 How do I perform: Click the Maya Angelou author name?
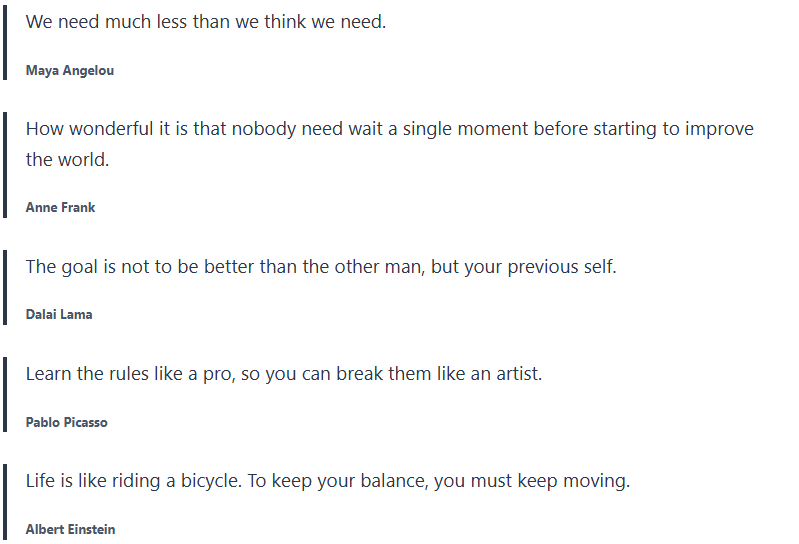[70, 71]
